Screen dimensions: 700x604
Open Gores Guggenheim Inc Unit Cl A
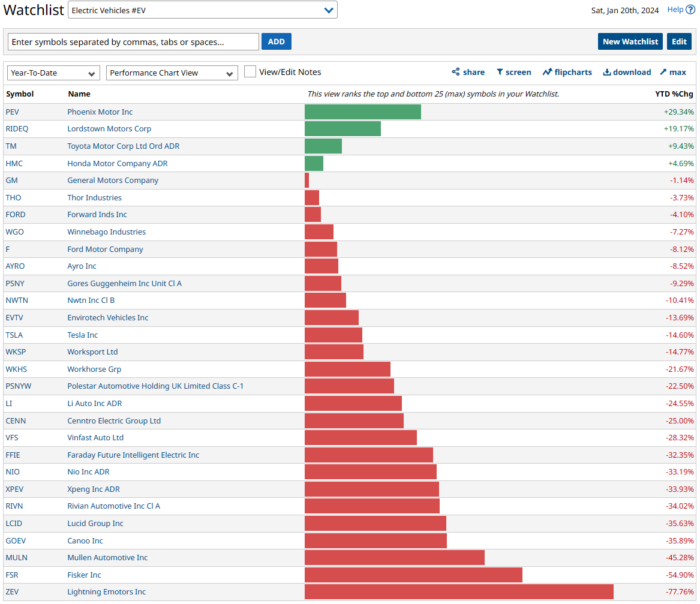coord(125,284)
